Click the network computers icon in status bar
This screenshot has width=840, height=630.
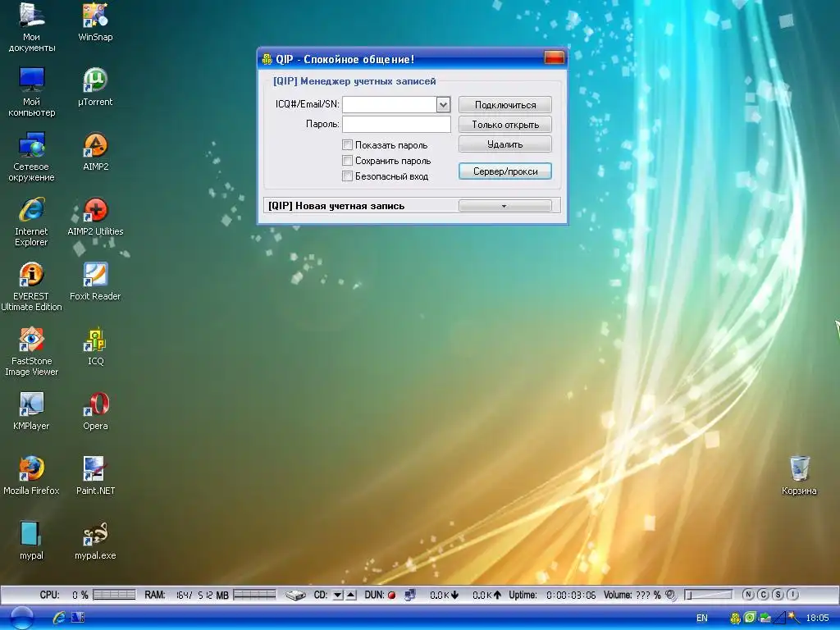pyautogui.click(x=410, y=595)
